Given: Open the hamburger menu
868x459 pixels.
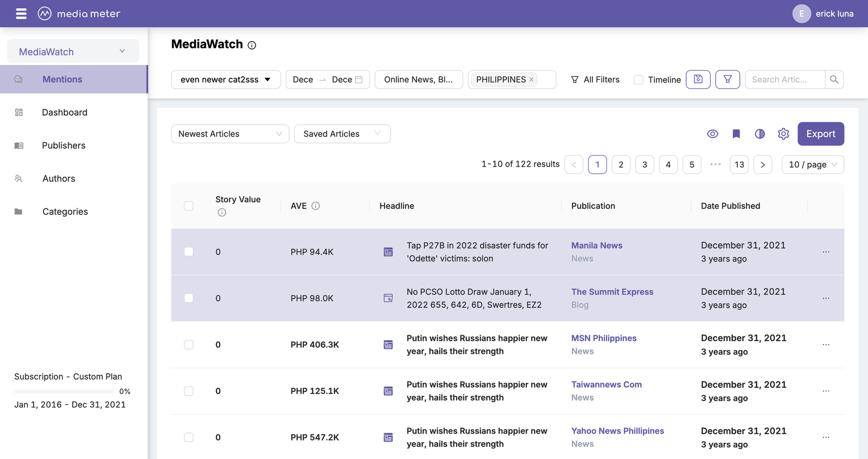Looking at the screenshot, I should tap(21, 14).
